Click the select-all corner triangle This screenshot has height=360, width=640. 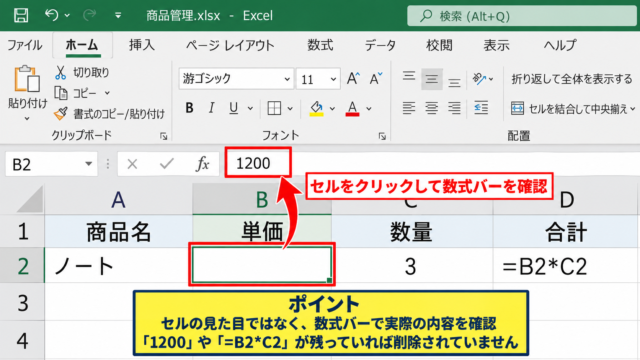click(x=31, y=200)
